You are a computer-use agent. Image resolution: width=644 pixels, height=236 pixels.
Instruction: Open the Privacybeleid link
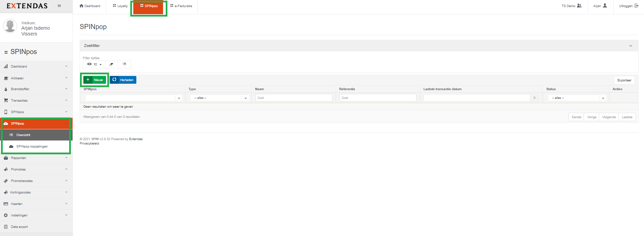pyautogui.click(x=89, y=143)
